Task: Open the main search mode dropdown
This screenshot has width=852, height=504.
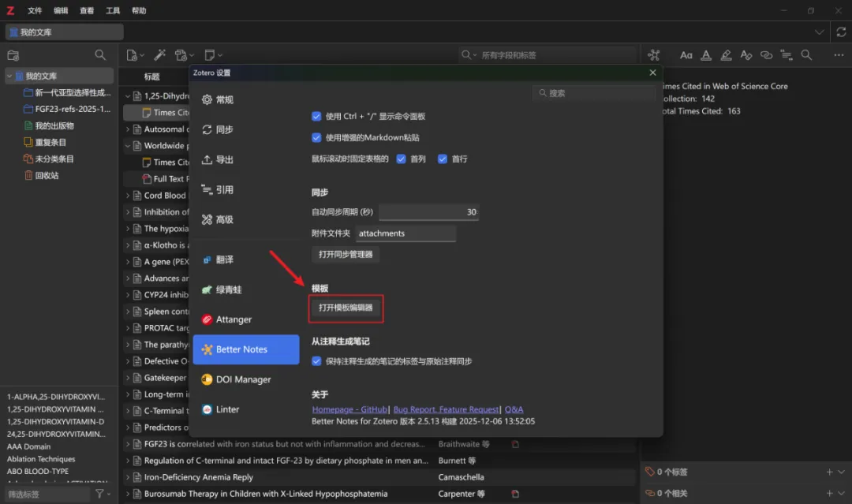Action: pos(469,55)
